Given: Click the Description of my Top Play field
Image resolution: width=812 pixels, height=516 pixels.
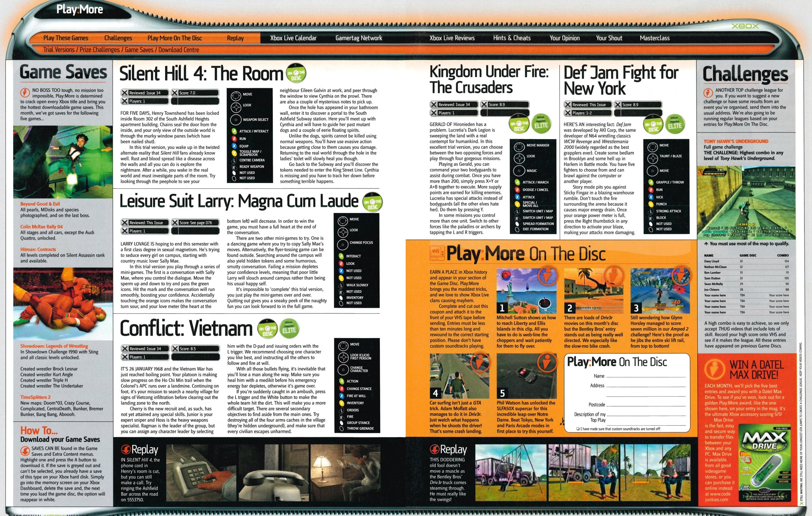Looking at the screenshot, I should tap(645, 417).
